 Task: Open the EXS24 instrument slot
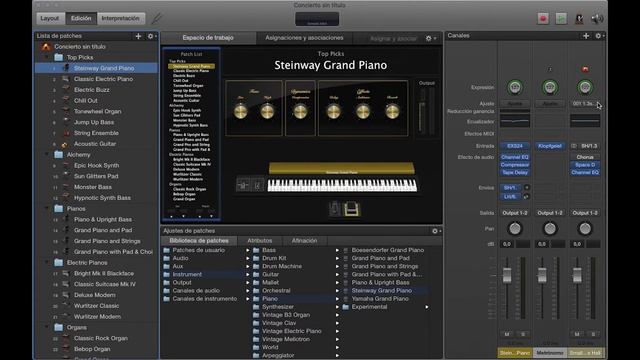click(515, 146)
